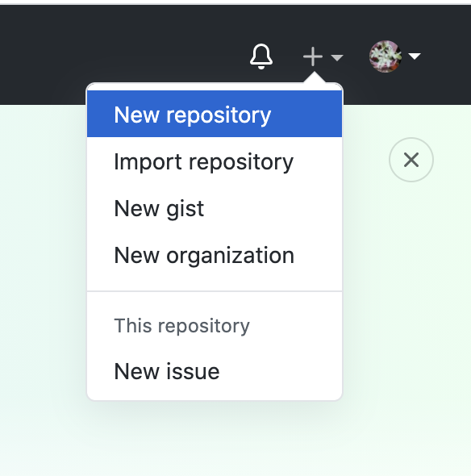Click the This repository section label

pos(181,326)
